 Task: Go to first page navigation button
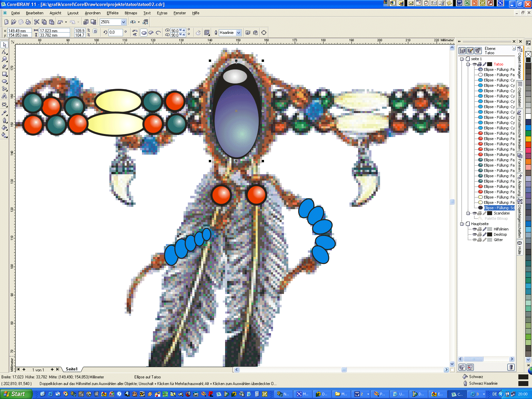point(18,369)
